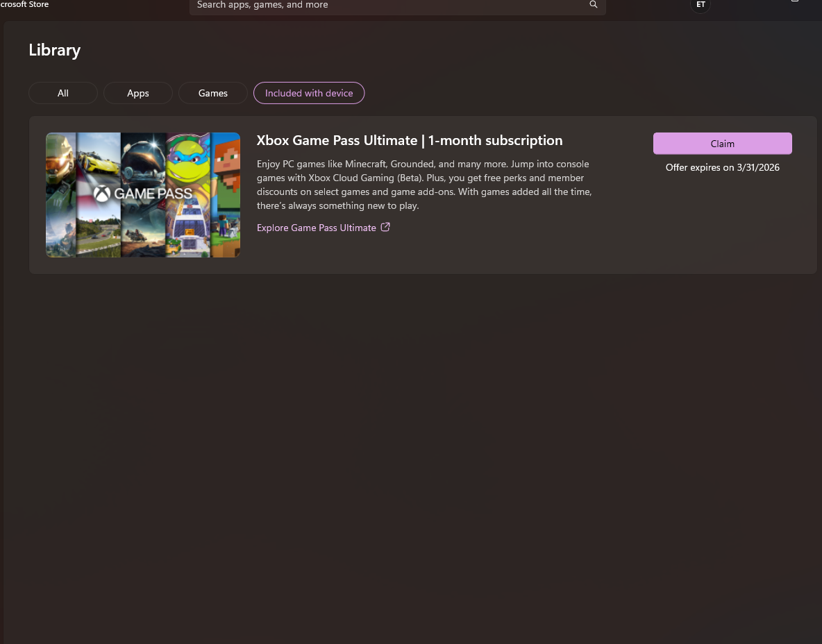Switch to the Apps filter tab
Screen dimensions: 822x644
click(x=138, y=93)
